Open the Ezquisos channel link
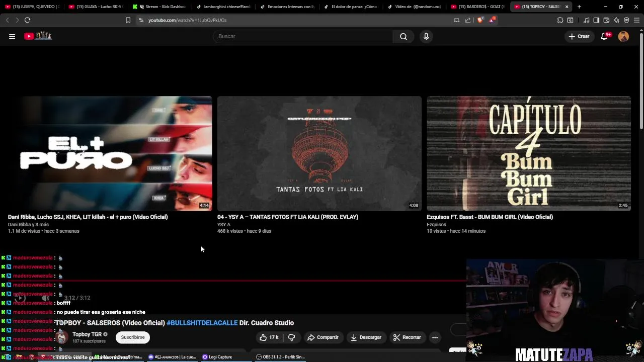 (x=437, y=225)
